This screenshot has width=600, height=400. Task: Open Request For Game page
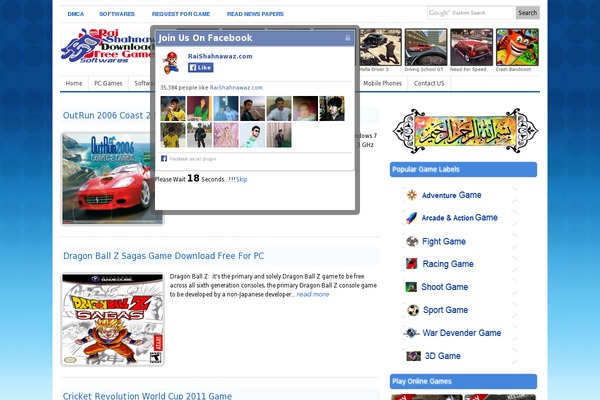pyautogui.click(x=181, y=14)
